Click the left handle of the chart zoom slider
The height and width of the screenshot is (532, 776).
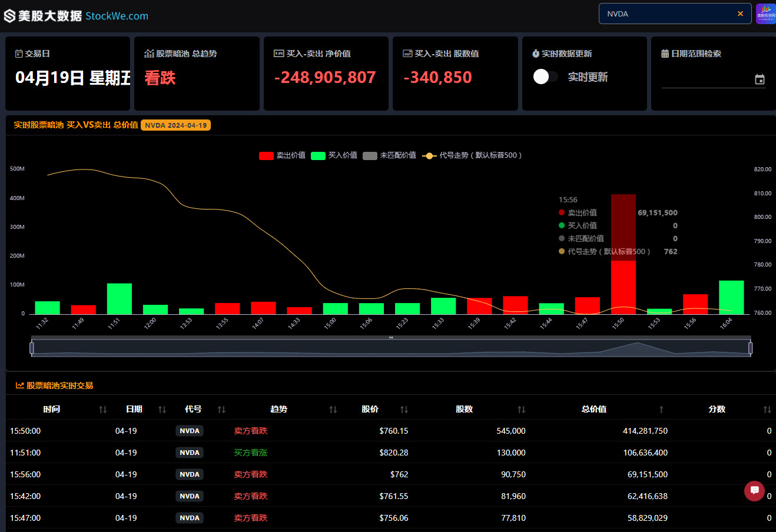pyautogui.click(x=32, y=348)
